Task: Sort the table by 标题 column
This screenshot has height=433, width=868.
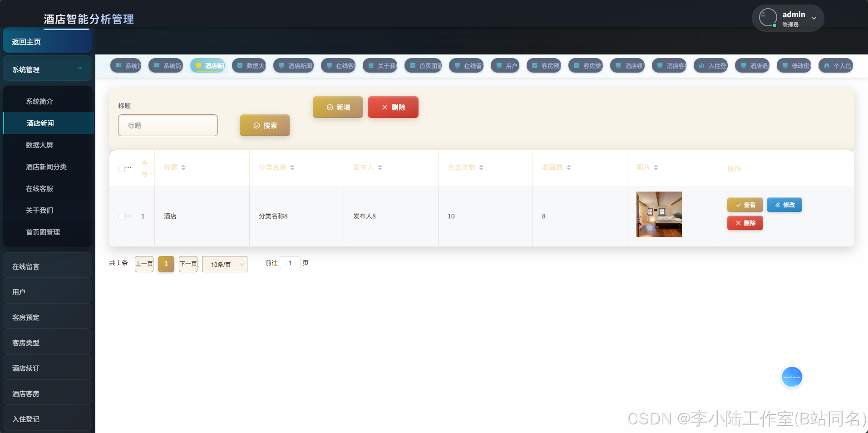Action: [x=183, y=167]
